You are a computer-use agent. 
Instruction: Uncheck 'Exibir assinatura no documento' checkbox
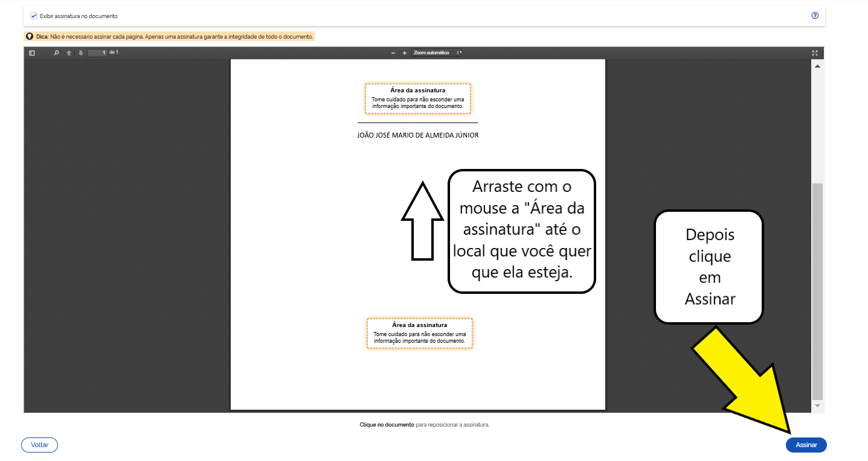point(34,16)
